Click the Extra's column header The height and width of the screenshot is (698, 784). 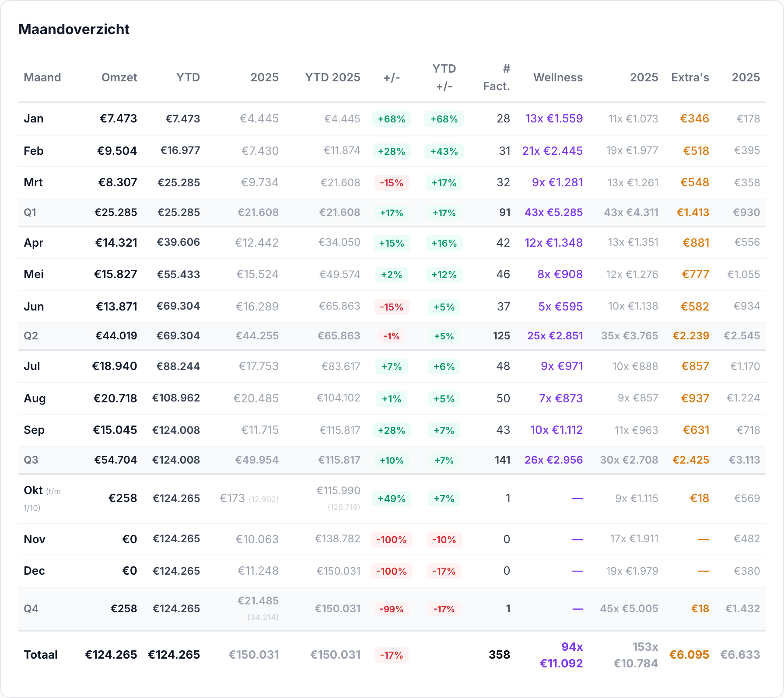coord(690,77)
